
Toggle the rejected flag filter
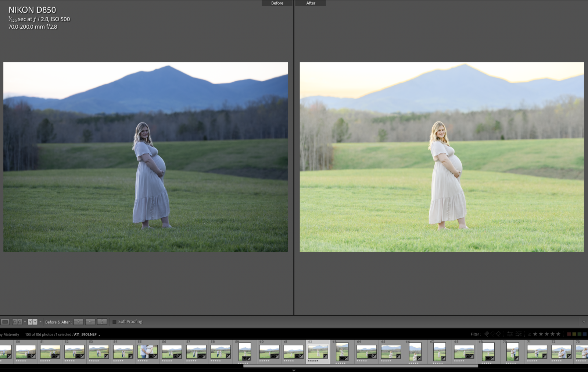[499, 334]
